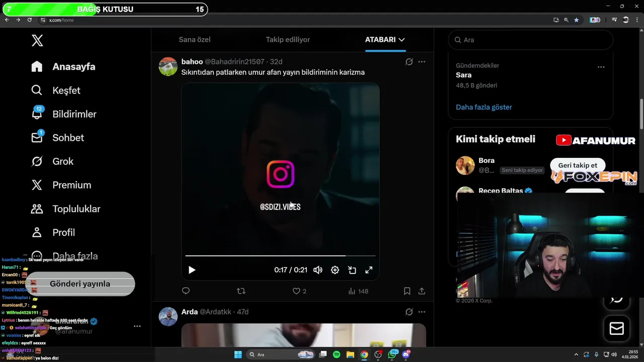Screen dimensions: 644x362
Task: Open the messages envelope floating button
Action: click(616, 328)
